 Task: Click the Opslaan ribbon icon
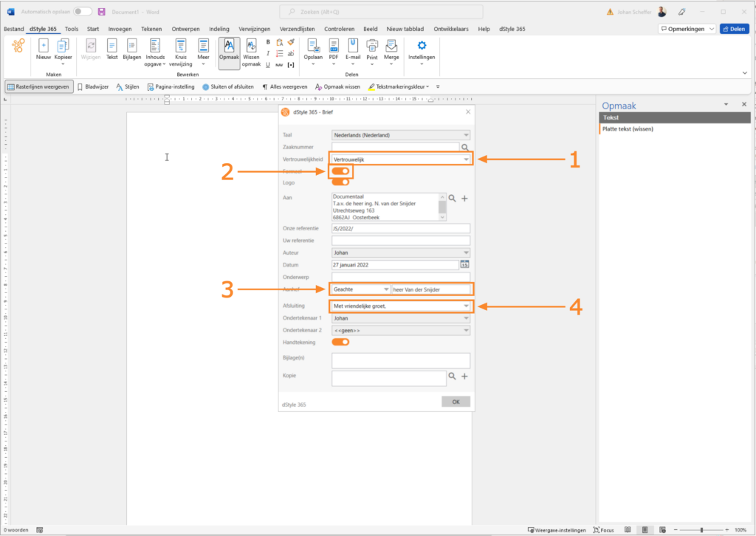coord(313,46)
